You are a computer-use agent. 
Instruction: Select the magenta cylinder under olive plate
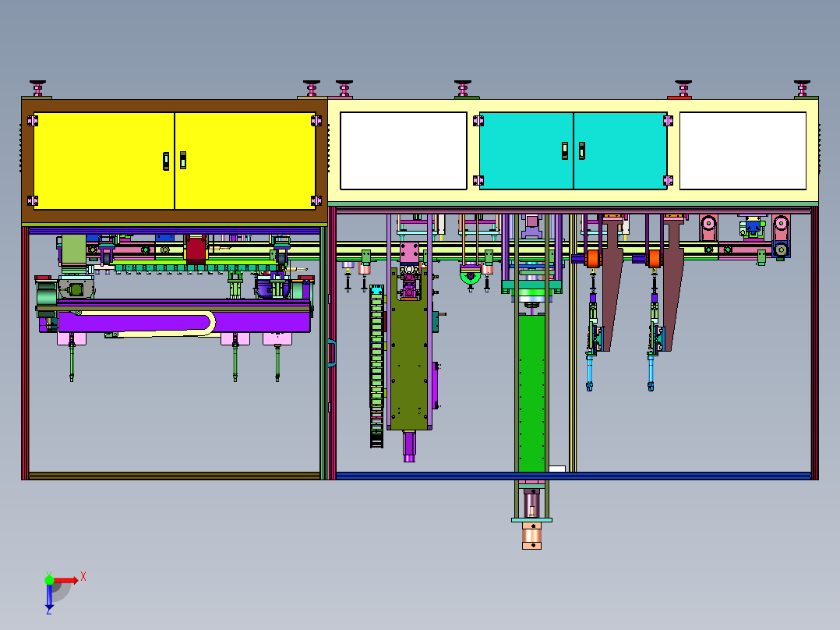[409, 445]
